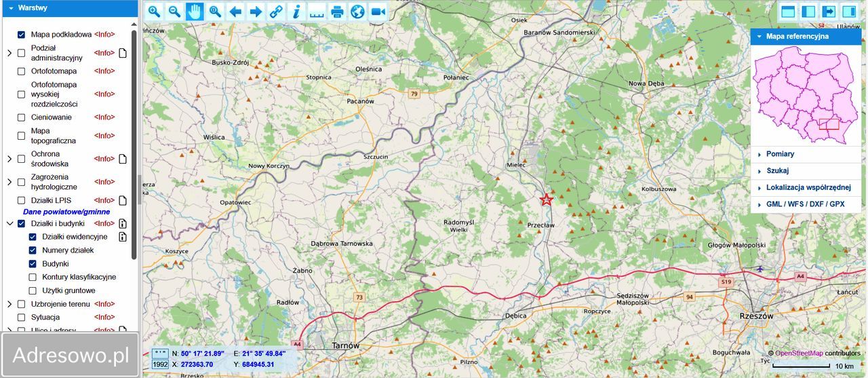This screenshot has width=868, height=378.
Task: Select the zoom in magnifier tool
Action: (x=154, y=12)
